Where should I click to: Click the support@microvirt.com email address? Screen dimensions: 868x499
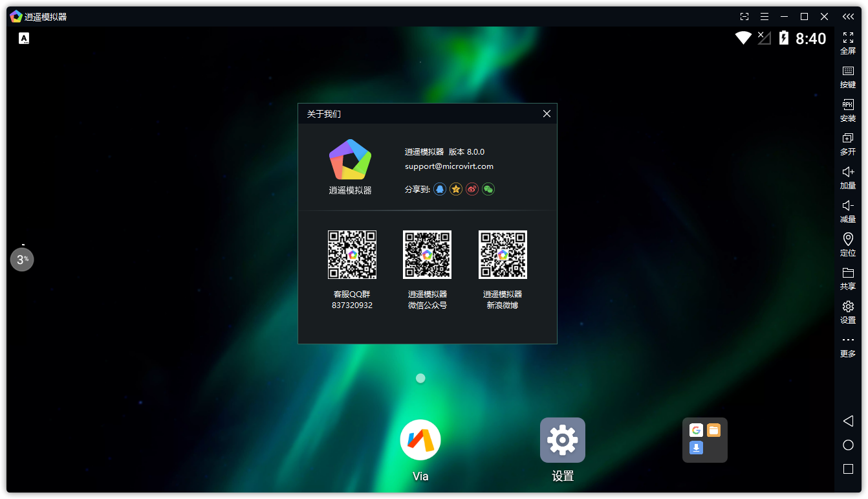coord(449,166)
